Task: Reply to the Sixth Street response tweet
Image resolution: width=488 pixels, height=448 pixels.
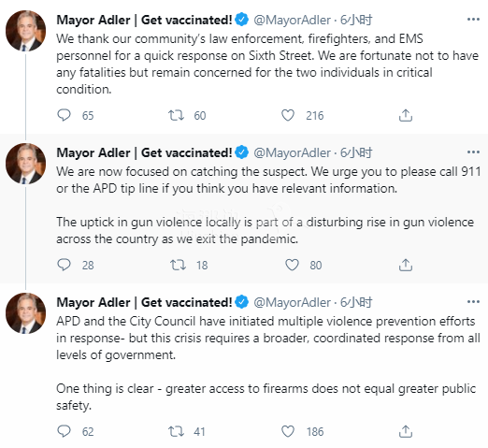Action: pos(64,115)
